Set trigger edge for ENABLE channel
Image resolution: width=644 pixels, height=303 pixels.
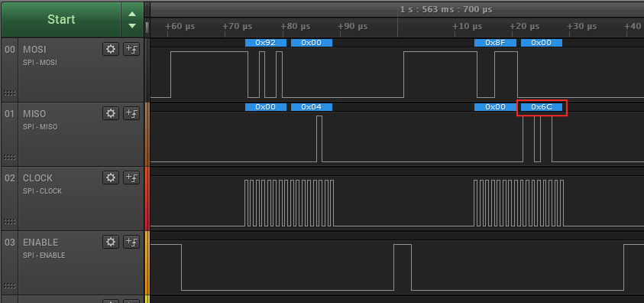click(131, 242)
